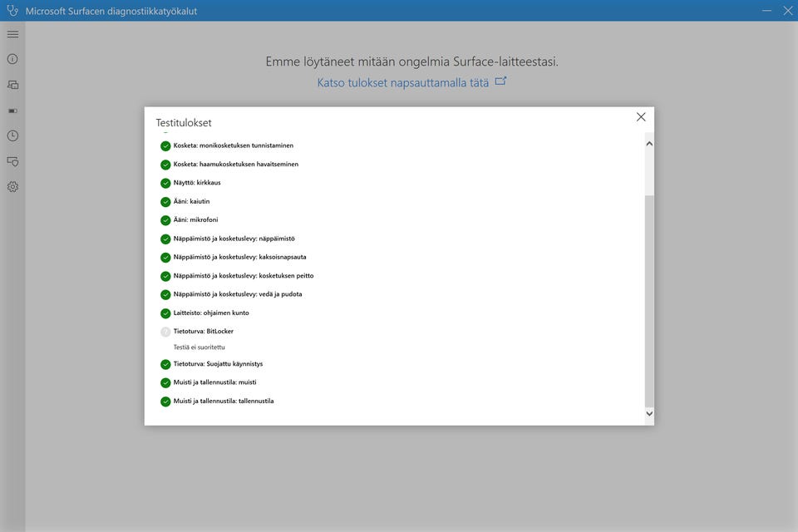Viewport: 798px width, 532px height.
Task: Click the results list scrollbar thumb
Action: pos(649,300)
